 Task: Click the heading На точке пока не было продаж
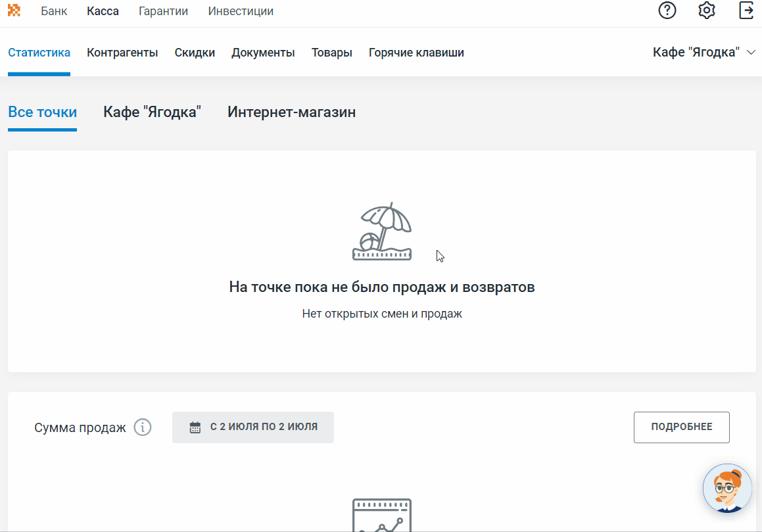tap(382, 287)
